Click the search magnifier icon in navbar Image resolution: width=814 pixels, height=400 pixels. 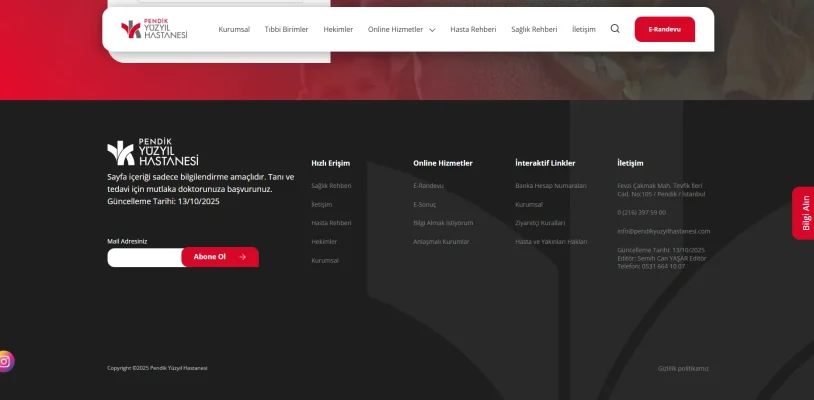pyautogui.click(x=615, y=29)
